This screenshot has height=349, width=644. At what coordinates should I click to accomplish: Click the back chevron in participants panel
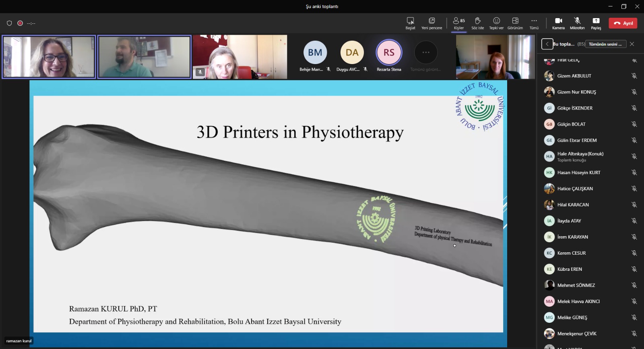pyautogui.click(x=547, y=44)
